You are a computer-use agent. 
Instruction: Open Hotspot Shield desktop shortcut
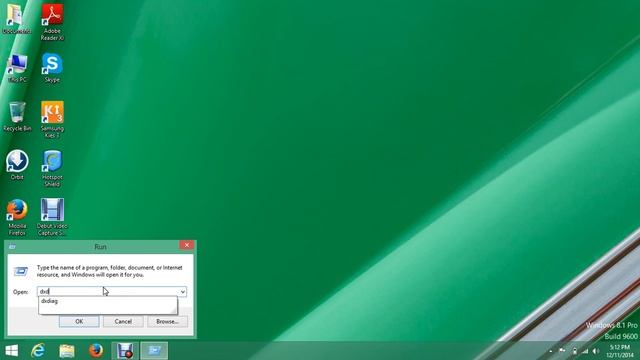click(52, 168)
